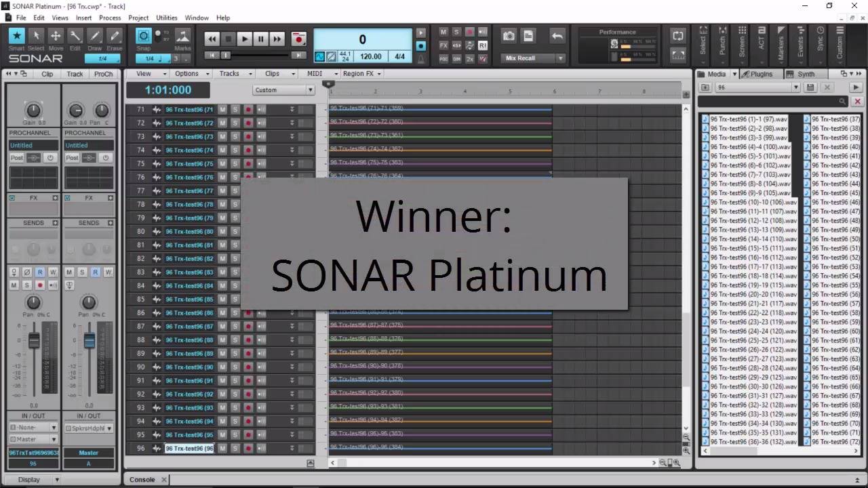Click the waveform icon of track 89
The height and width of the screenshot is (488, 868).
pos(157,353)
